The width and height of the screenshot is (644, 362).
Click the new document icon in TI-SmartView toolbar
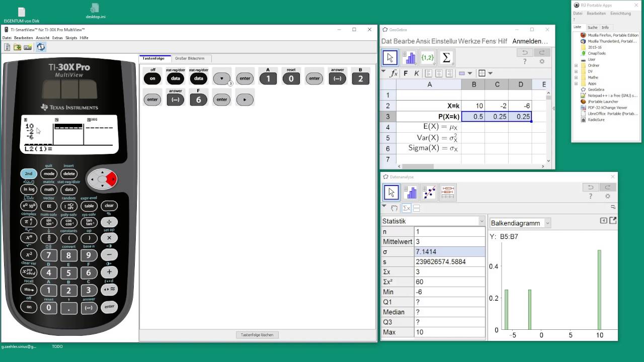click(x=7, y=47)
